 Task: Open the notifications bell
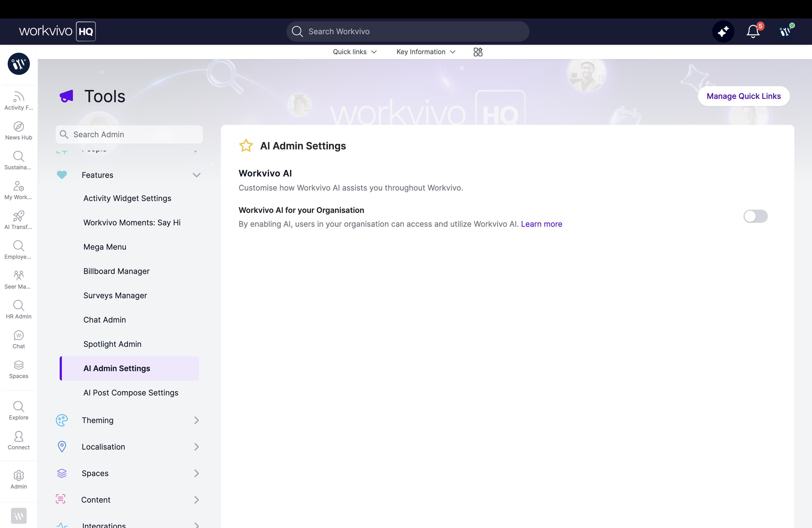[753, 31]
